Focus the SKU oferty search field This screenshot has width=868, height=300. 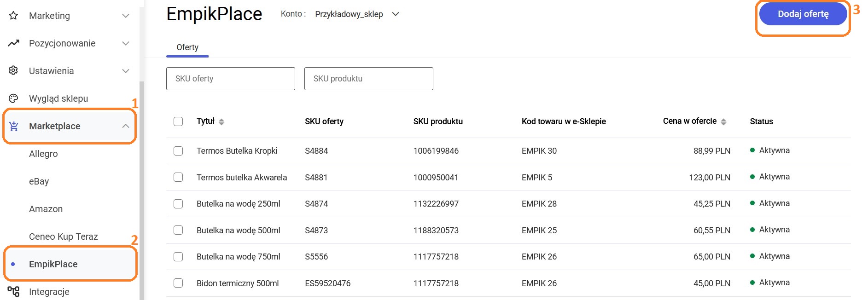[x=231, y=79]
